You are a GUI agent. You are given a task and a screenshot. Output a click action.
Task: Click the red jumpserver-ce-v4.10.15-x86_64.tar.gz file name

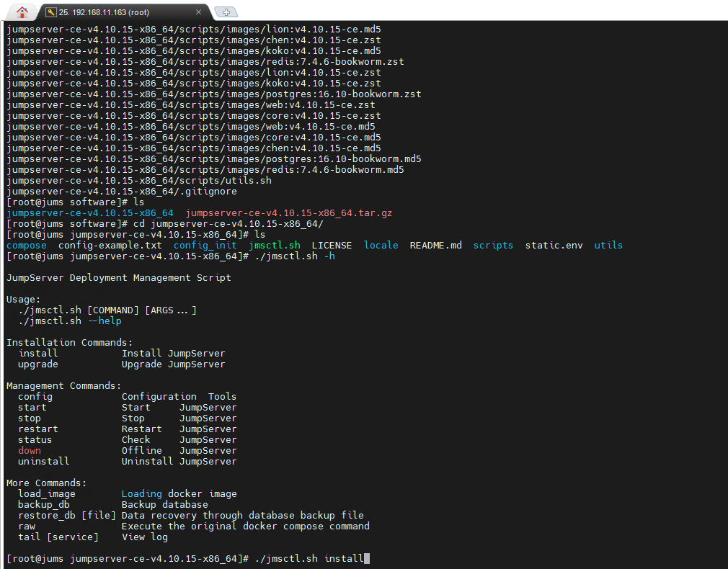[289, 213]
